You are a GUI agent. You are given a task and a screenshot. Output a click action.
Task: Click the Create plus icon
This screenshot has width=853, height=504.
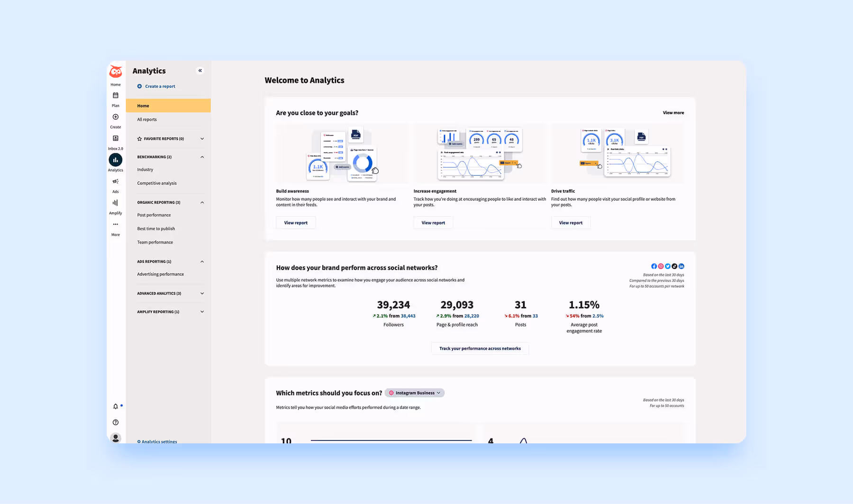(x=115, y=117)
